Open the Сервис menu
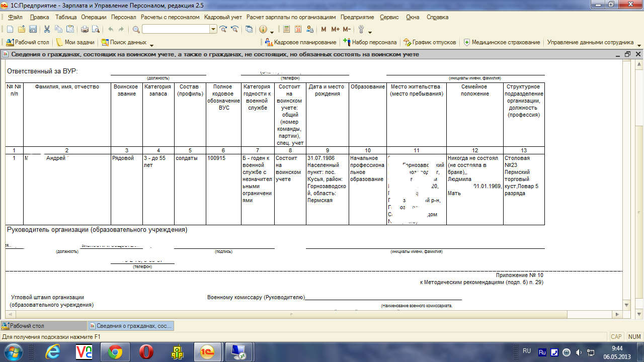 pos(389,17)
